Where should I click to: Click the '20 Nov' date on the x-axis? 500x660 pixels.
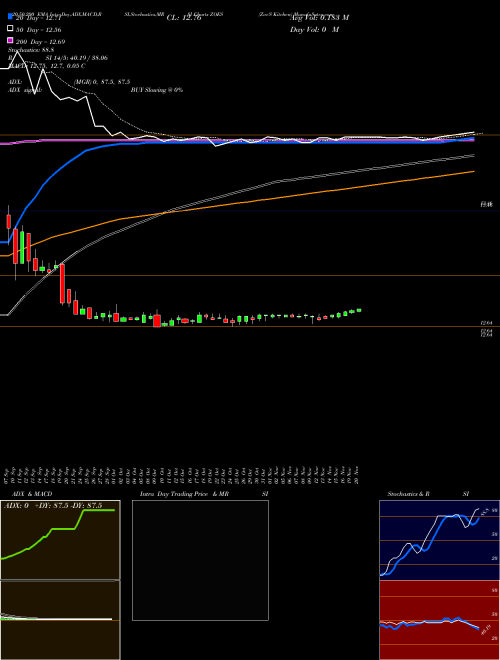pyautogui.click(x=358, y=475)
